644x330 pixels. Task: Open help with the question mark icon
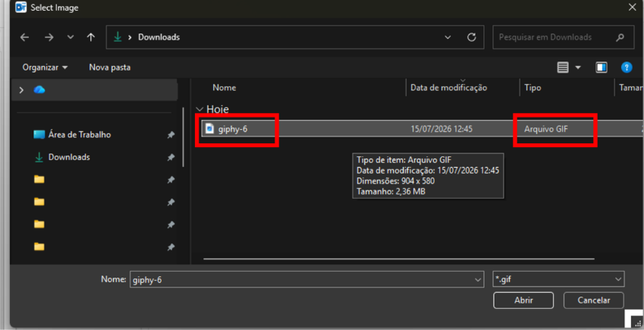click(627, 68)
